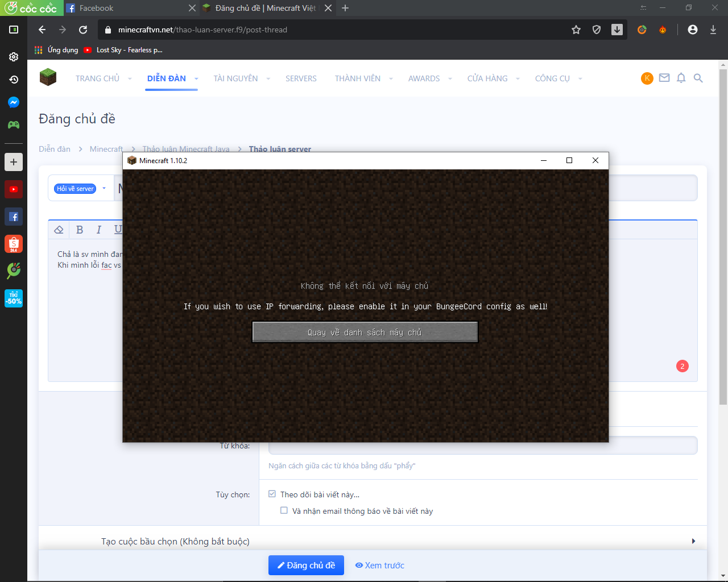Reload the current page
Screen dimensions: 728x582
[83, 30]
